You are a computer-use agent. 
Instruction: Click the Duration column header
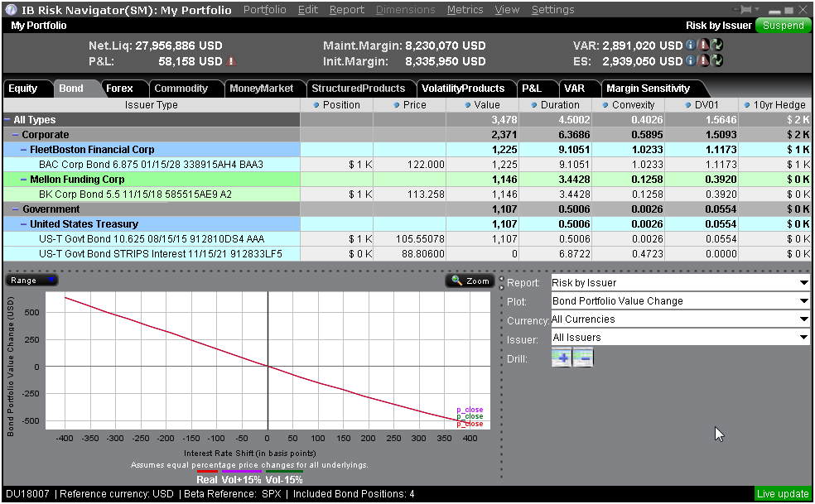560,105
